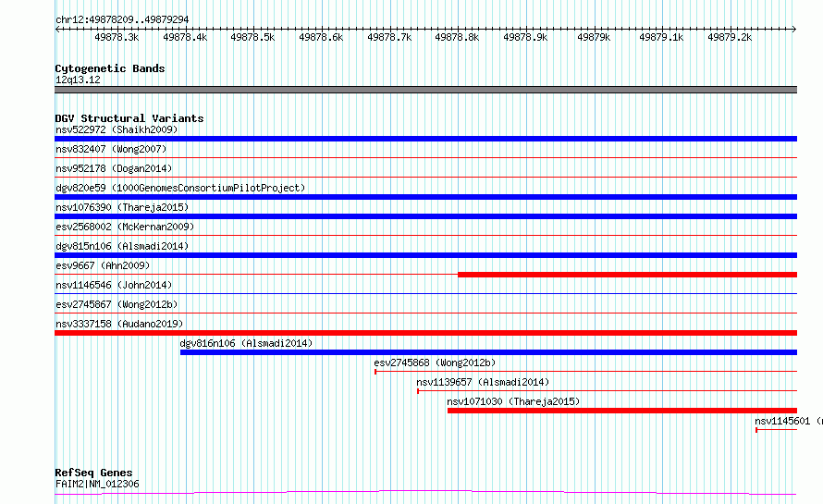Click ruler tick labeled 49878.4k
Viewport: 823px width, 504px height.
(185, 37)
